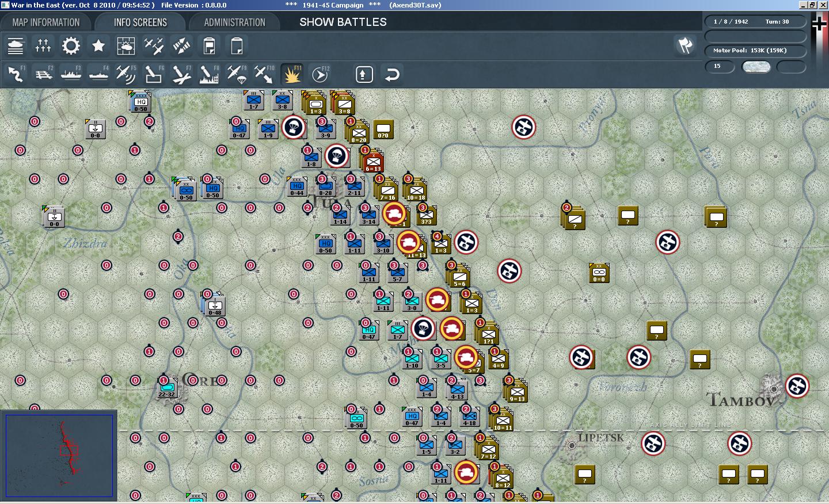Viewport: 829px width, 504px height.
Task: Select the German unit labeled 5-7
Action: pyautogui.click(x=398, y=273)
